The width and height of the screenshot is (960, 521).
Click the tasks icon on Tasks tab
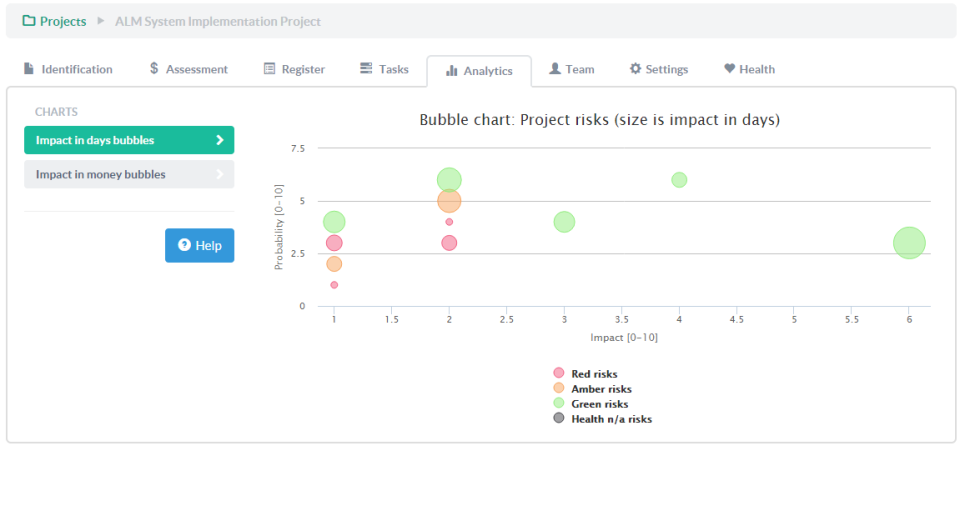point(366,69)
